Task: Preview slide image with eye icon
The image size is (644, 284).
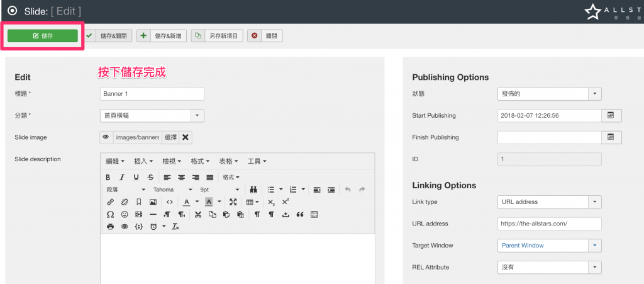Action: point(106,137)
